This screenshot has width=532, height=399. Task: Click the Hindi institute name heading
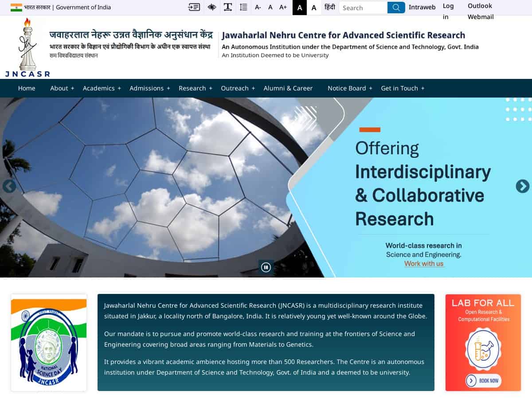coord(131,35)
